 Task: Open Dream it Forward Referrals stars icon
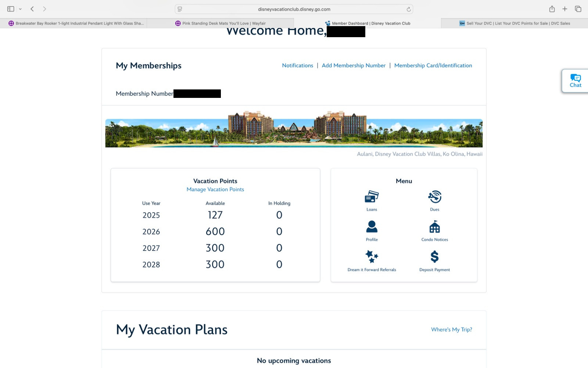coord(372,256)
